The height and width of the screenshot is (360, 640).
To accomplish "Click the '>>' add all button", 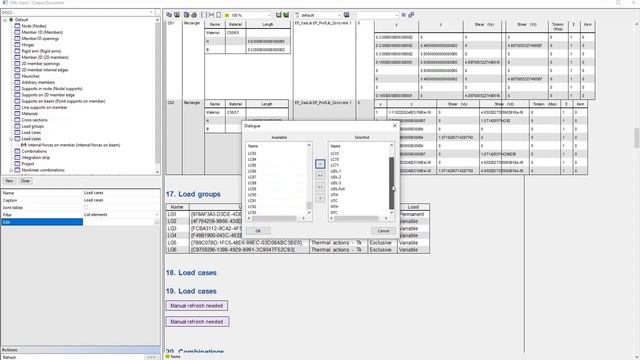I will pos(320,175).
